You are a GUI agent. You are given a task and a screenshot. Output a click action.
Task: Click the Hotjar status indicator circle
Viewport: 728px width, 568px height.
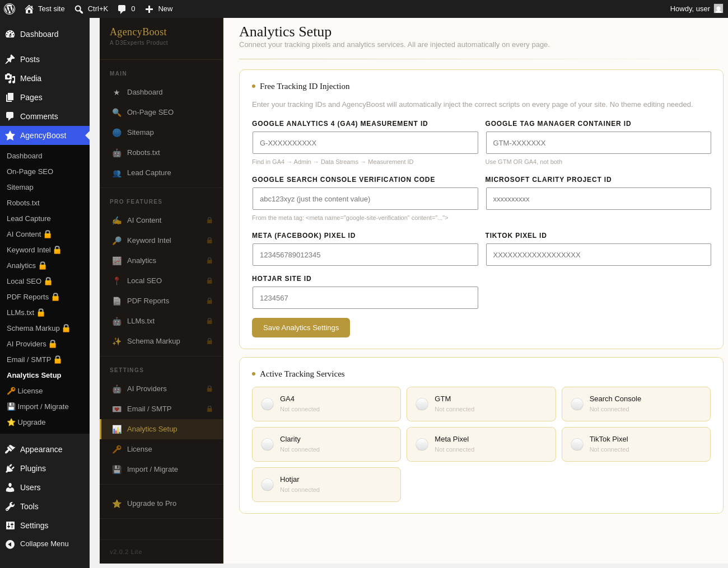coord(268,485)
